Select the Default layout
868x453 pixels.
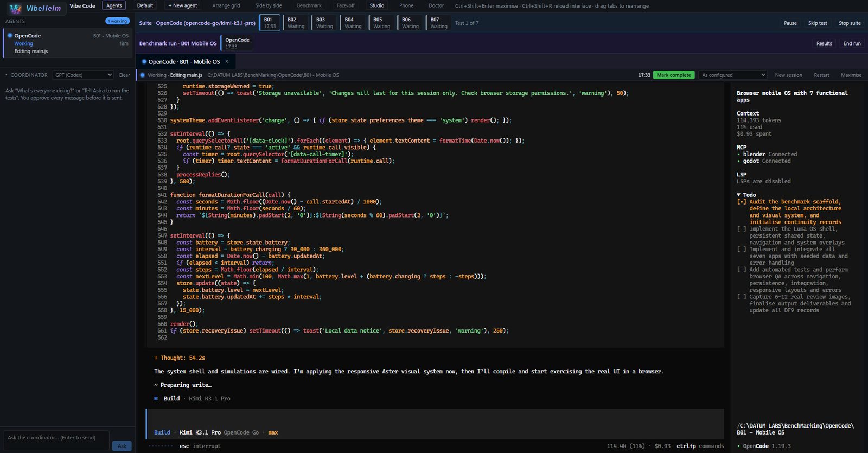tap(145, 5)
